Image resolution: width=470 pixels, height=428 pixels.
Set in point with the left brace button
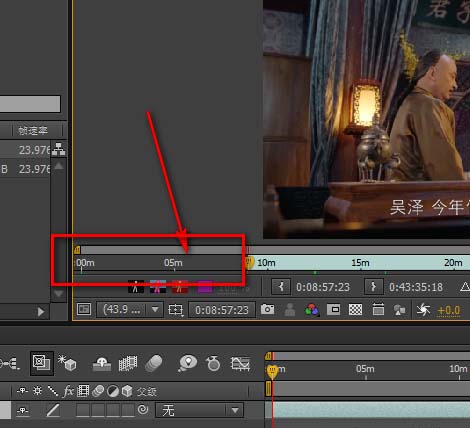tap(281, 287)
